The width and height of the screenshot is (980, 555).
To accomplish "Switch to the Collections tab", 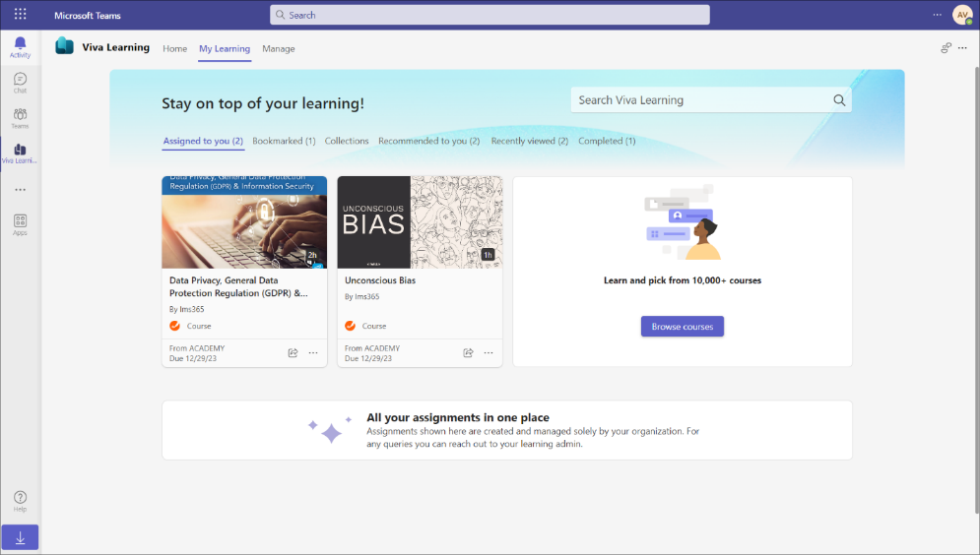I will [x=347, y=141].
